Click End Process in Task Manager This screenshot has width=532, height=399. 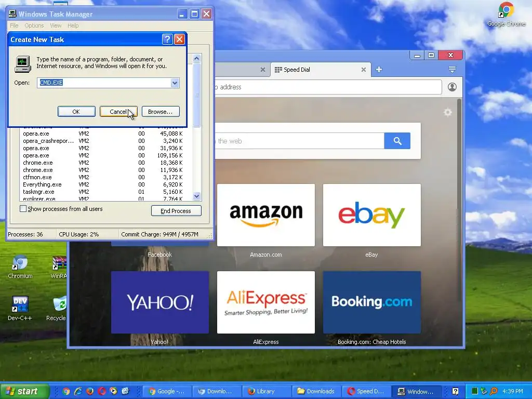pos(176,211)
